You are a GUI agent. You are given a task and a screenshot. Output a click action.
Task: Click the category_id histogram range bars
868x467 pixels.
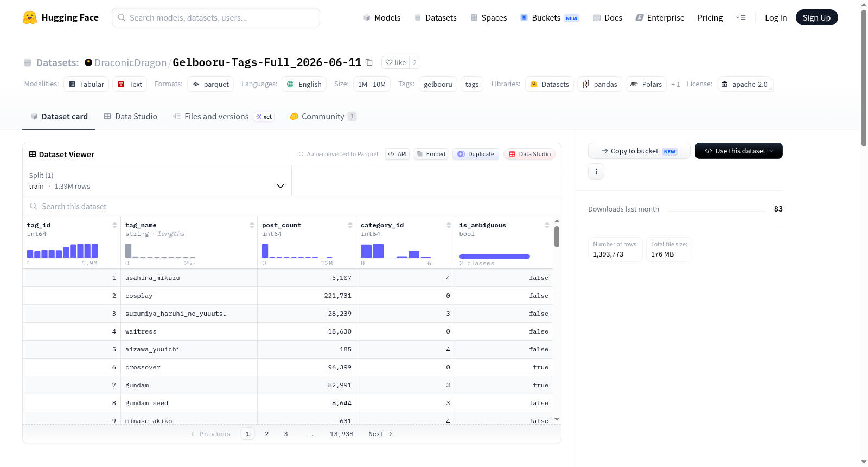pos(396,250)
